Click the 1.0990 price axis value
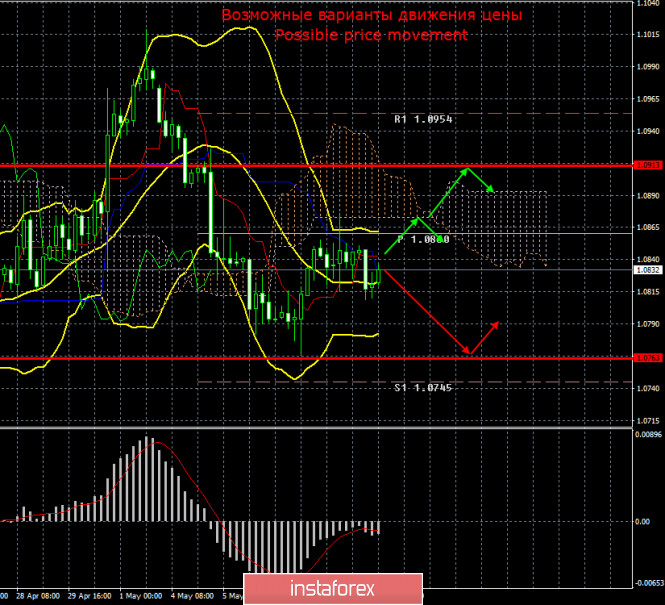Screen dimensions: 665x605 coord(648,67)
